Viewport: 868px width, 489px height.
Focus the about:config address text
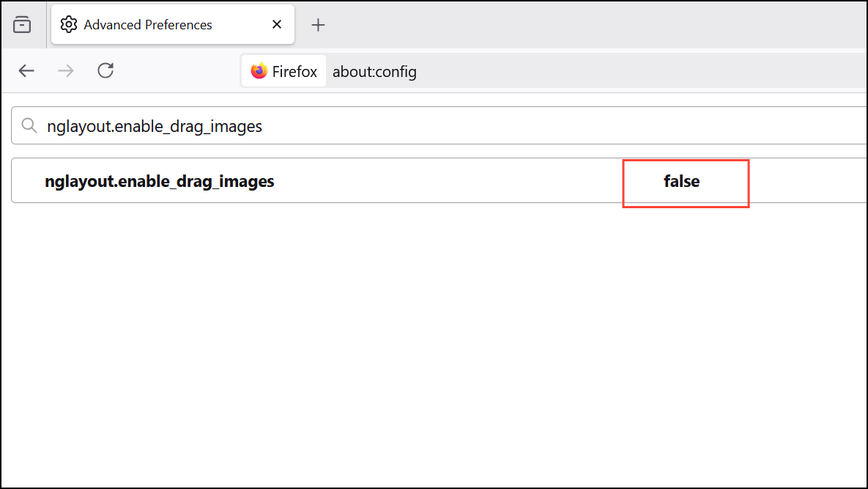coord(374,72)
